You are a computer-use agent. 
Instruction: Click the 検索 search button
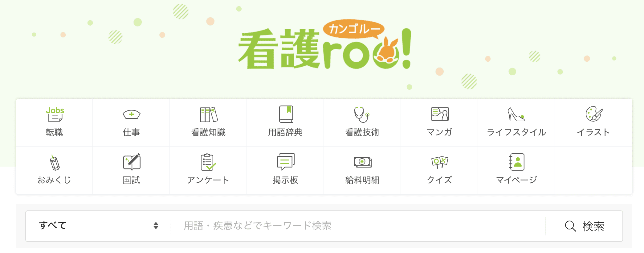pyautogui.click(x=584, y=226)
